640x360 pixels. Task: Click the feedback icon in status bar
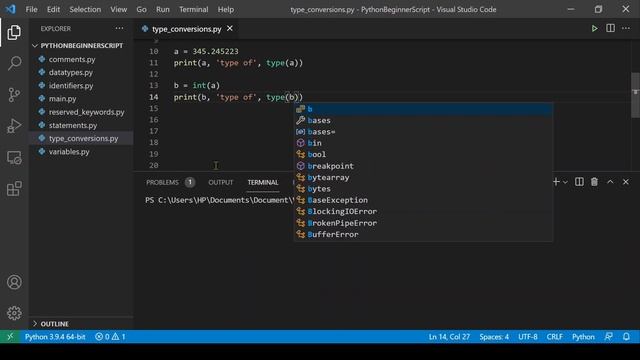point(609,337)
